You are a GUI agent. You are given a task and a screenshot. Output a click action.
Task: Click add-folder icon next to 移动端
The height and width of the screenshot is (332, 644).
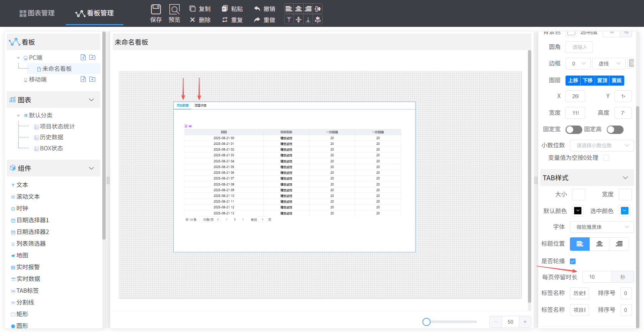pos(92,79)
